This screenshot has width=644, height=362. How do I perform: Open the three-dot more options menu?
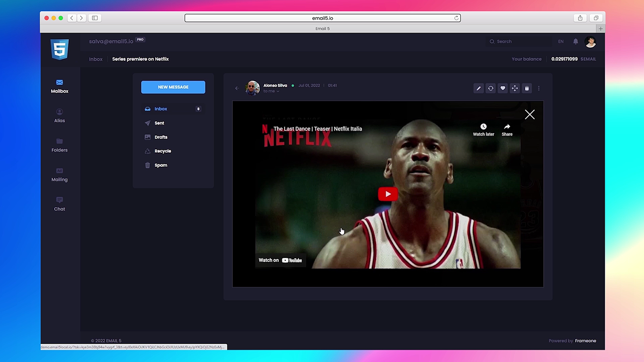point(539,88)
